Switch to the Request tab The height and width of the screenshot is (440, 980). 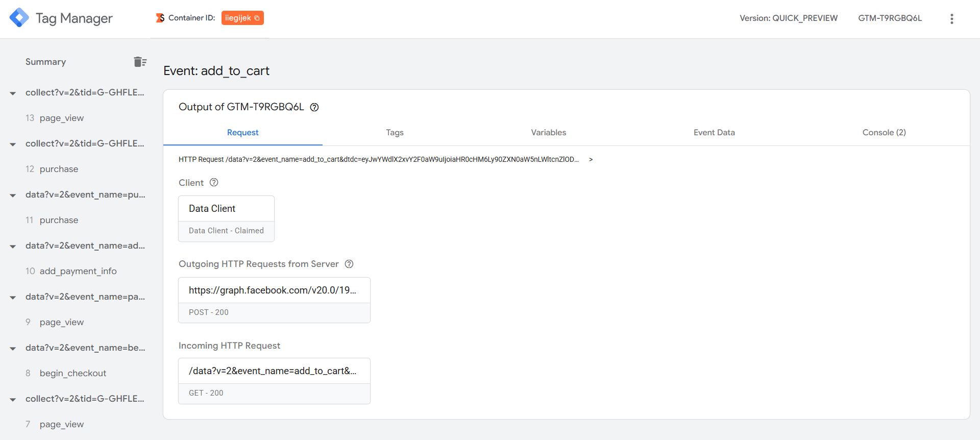[x=243, y=133]
